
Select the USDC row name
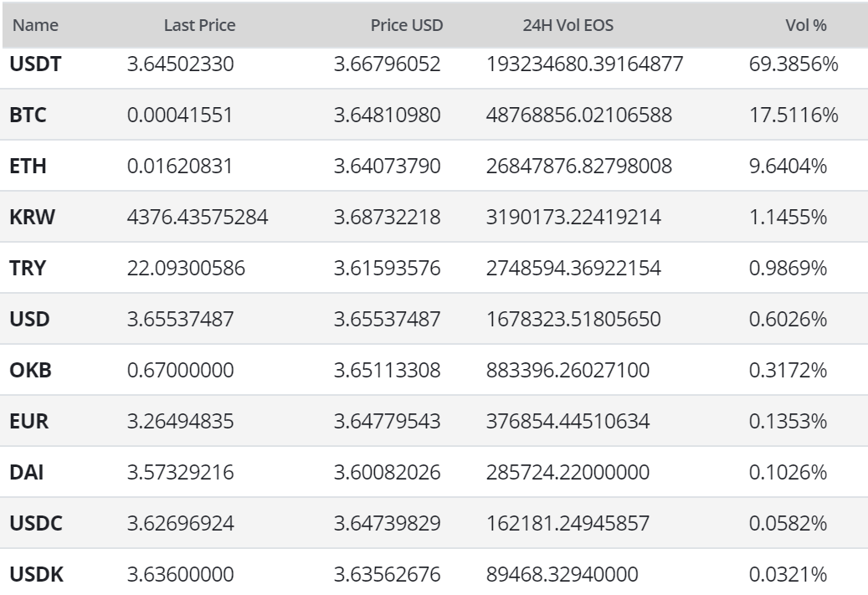[36, 524]
